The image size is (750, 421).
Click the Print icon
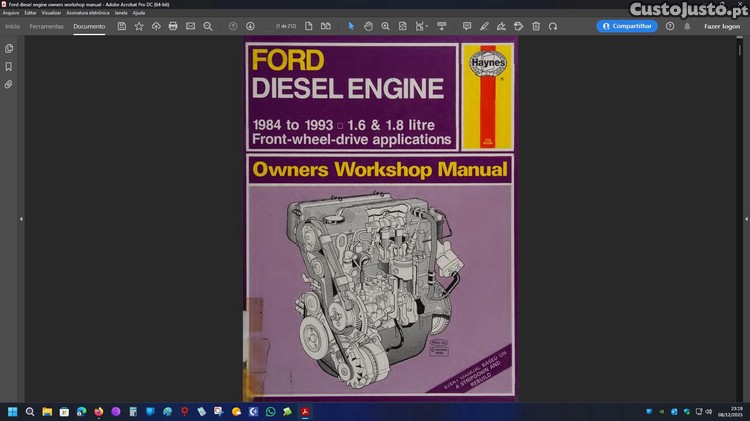tap(173, 26)
